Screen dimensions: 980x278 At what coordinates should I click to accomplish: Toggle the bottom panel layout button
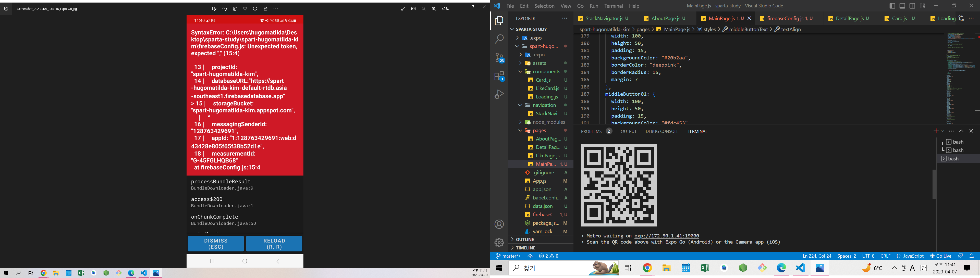[x=902, y=6]
